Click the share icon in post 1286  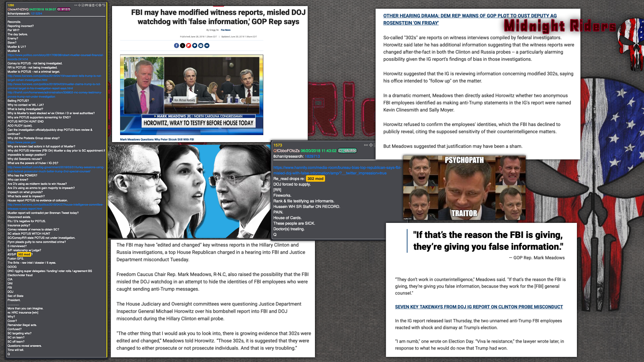(96, 5)
